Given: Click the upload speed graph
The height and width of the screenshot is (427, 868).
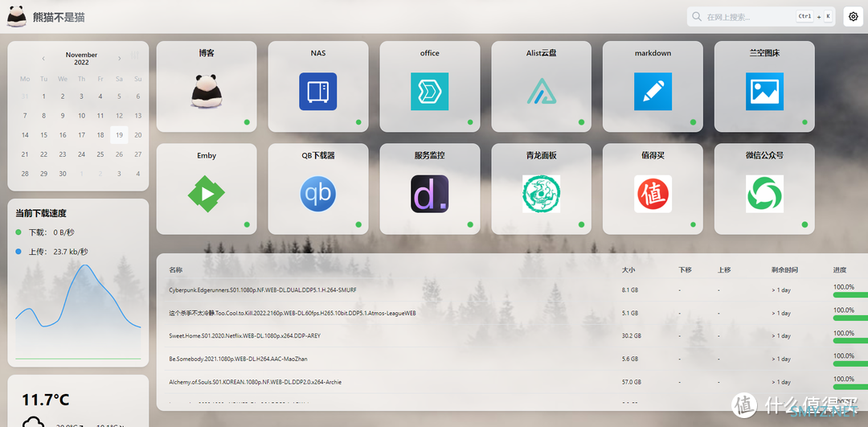Looking at the screenshot, I should click(x=78, y=312).
